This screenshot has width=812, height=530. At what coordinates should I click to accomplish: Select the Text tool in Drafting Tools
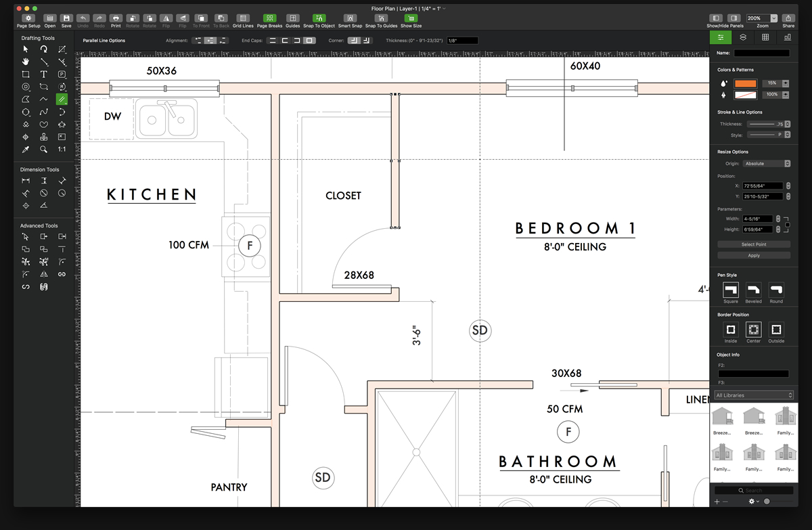43,74
